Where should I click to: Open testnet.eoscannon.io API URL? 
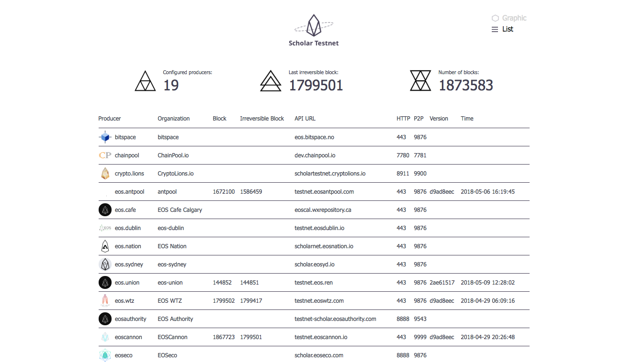[x=321, y=337]
